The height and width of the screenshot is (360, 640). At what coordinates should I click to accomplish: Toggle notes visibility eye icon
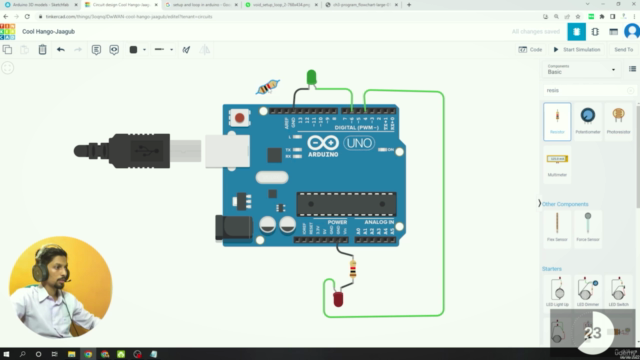click(114, 50)
